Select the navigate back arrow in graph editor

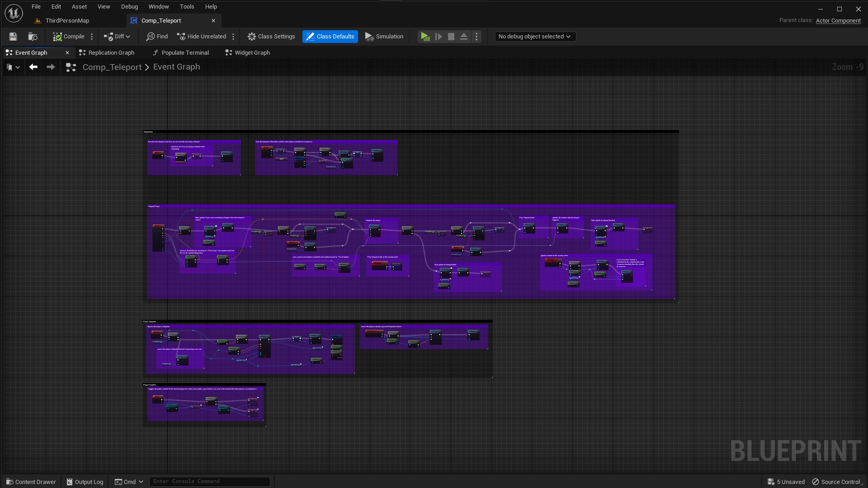point(33,66)
